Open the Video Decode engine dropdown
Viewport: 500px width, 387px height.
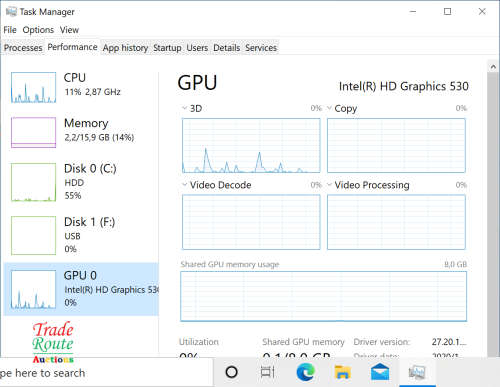[x=184, y=184]
